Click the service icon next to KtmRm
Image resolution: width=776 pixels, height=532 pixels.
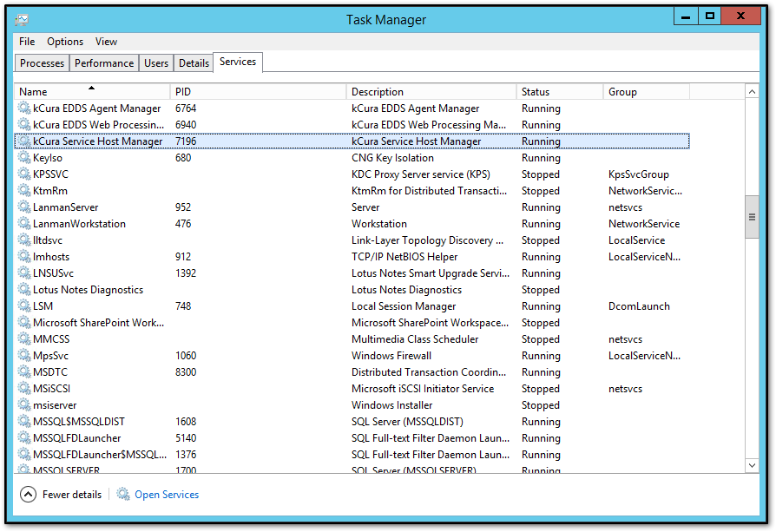23,191
